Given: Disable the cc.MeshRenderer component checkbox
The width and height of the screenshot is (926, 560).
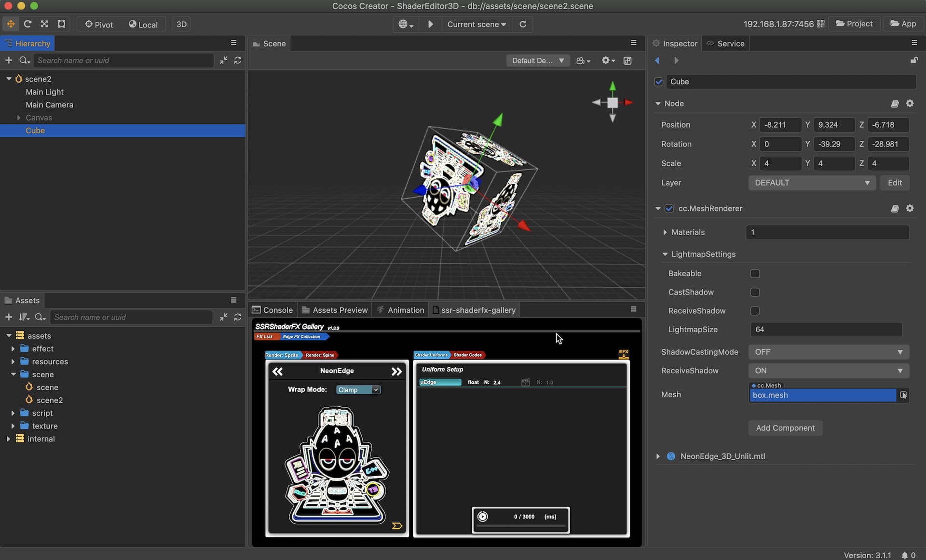Looking at the screenshot, I should click(x=669, y=208).
